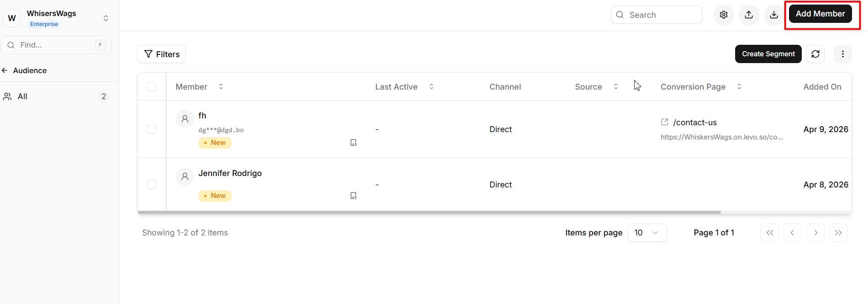Screen dimensions: 868x304
Task: Click the upload/export icon in the header
Action: [x=749, y=15]
